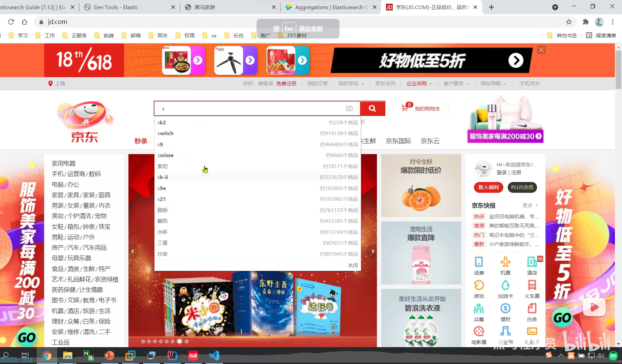Open the 学习 bookmarks folder
Viewport: 622px width, 364px height.
(x=18, y=35)
